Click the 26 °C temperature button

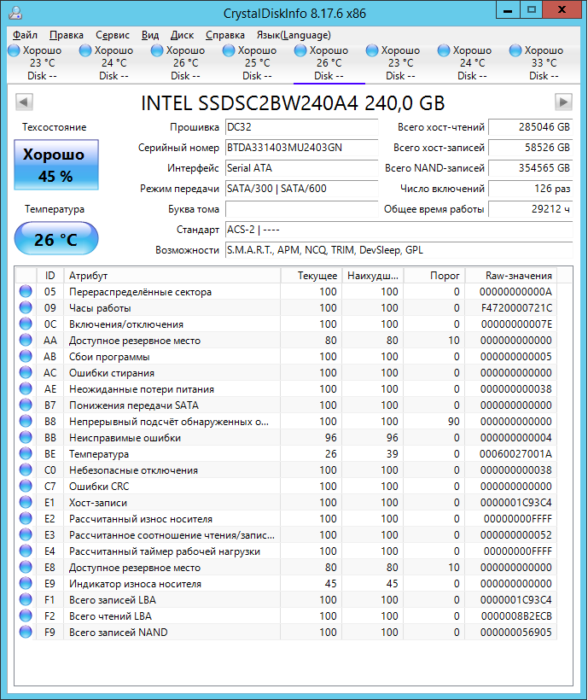point(56,239)
